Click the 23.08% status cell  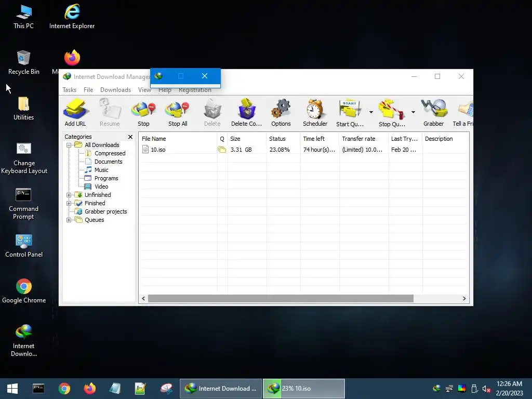280,150
